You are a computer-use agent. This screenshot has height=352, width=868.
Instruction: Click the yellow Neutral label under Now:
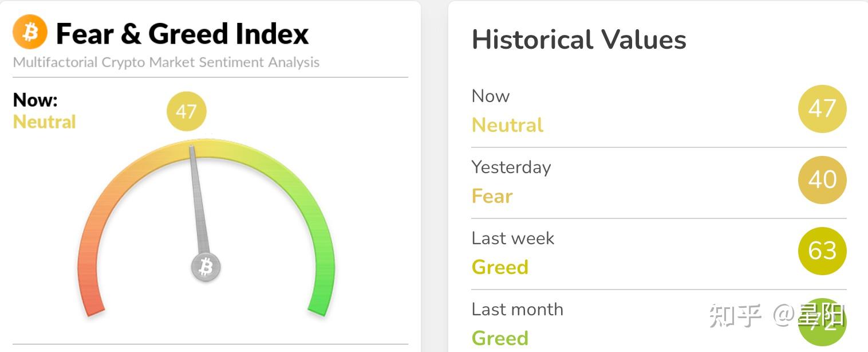[44, 122]
